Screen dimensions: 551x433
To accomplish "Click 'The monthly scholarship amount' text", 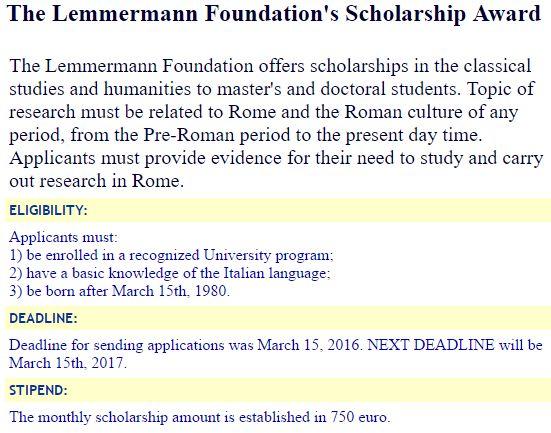I will (115, 417).
